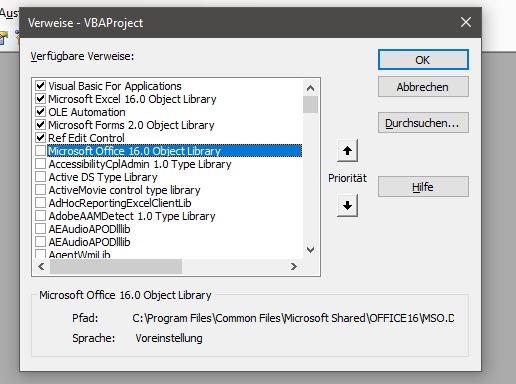Check Microsoft Office 16.0 Object Library
This screenshot has height=384, width=516.
click(40, 151)
